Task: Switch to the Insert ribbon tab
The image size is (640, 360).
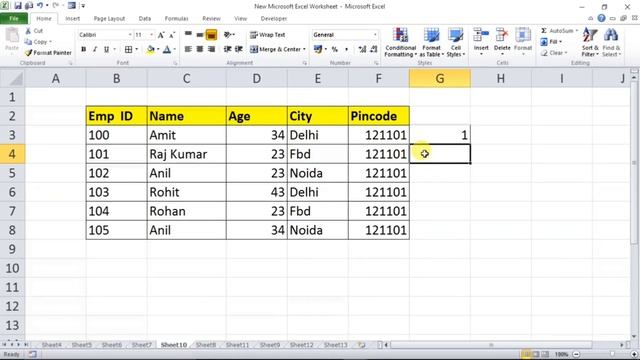Action: pyautogui.click(x=72, y=18)
